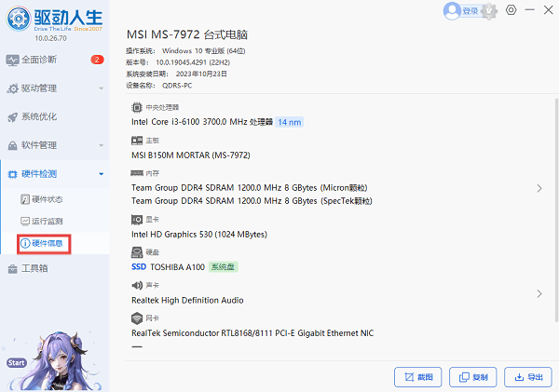
Task: Expand the 驱动管理 dropdown arrow
Action: pos(99,88)
